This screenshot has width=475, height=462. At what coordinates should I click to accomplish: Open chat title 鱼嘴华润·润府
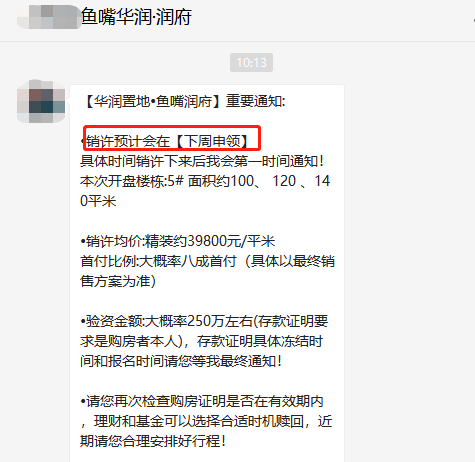(x=136, y=16)
